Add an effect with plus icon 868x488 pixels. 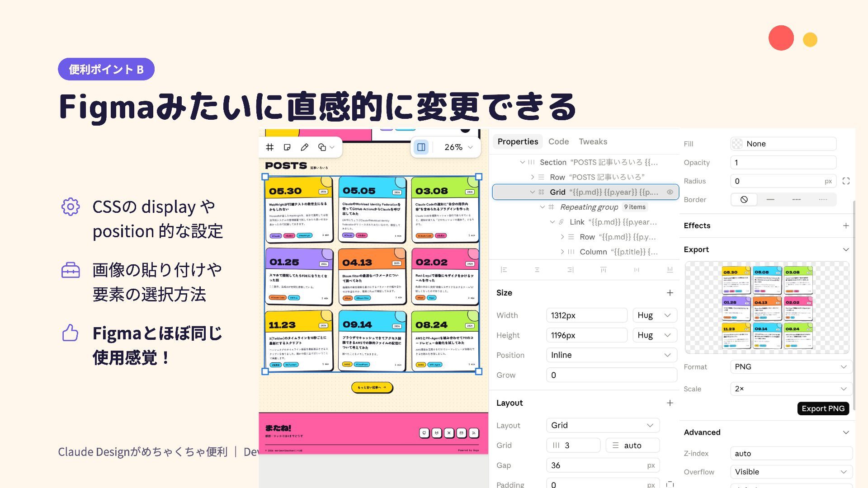[846, 225]
